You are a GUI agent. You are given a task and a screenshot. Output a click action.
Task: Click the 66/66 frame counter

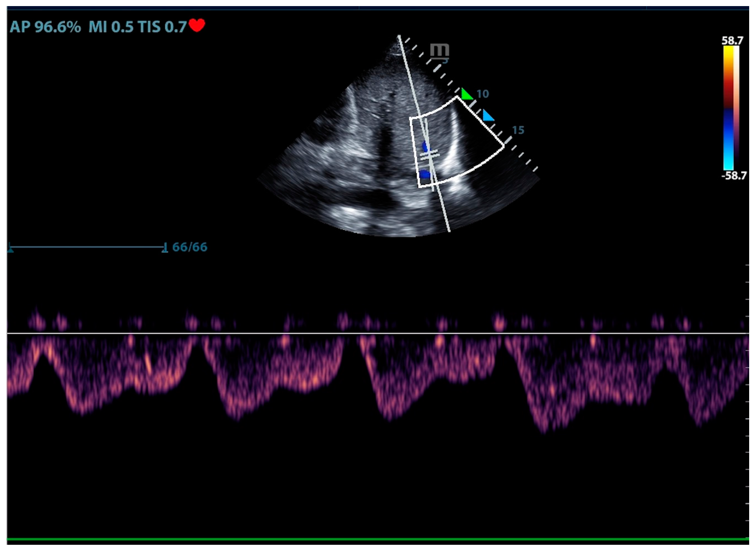[x=190, y=247]
